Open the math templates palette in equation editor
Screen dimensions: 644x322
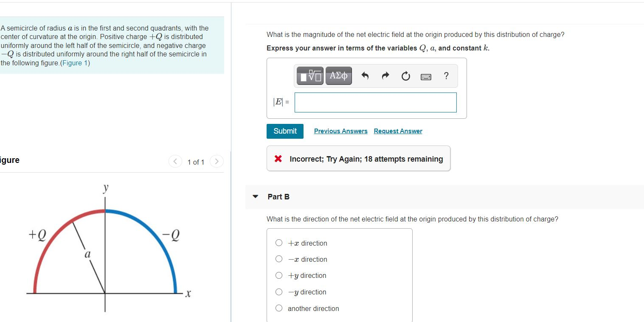coord(309,76)
